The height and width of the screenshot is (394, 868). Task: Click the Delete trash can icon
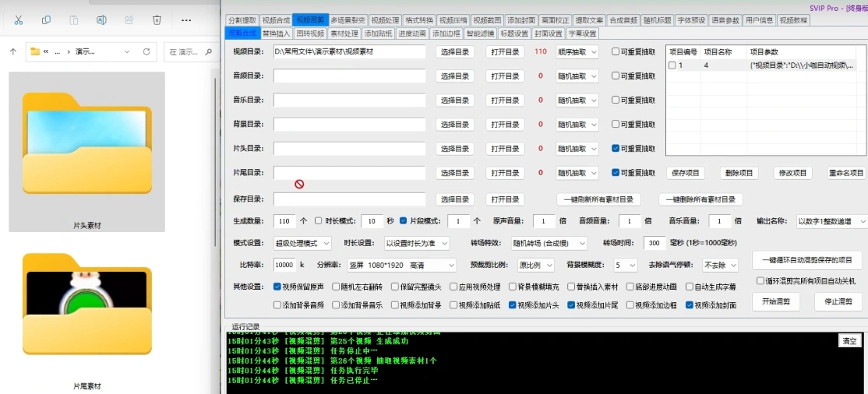[157, 19]
